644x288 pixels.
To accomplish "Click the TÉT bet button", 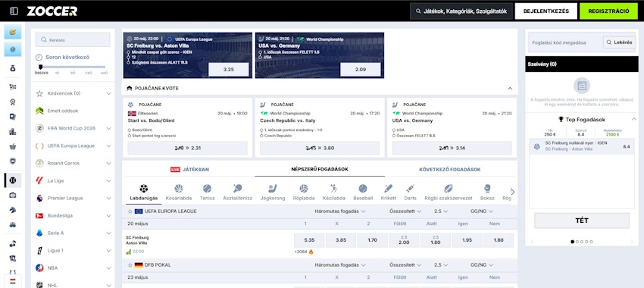I will pos(582,221).
